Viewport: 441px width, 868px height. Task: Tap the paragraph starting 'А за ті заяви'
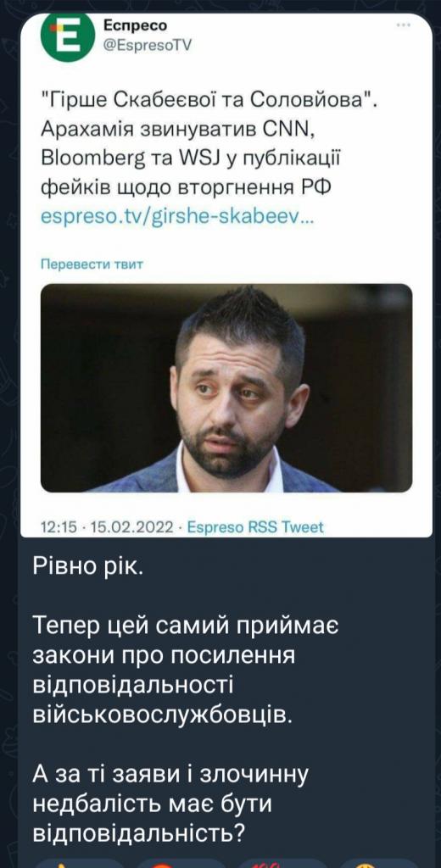tap(170, 804)
